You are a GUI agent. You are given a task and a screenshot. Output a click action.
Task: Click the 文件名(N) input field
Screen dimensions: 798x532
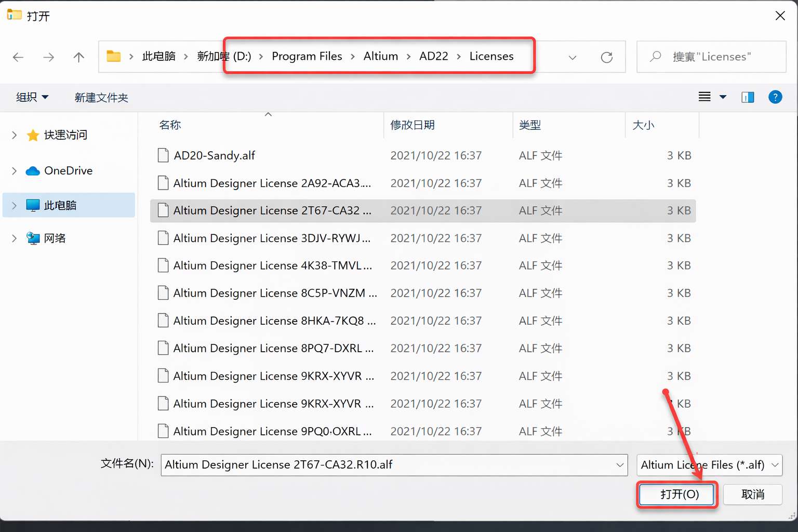(x=394, y=465)
